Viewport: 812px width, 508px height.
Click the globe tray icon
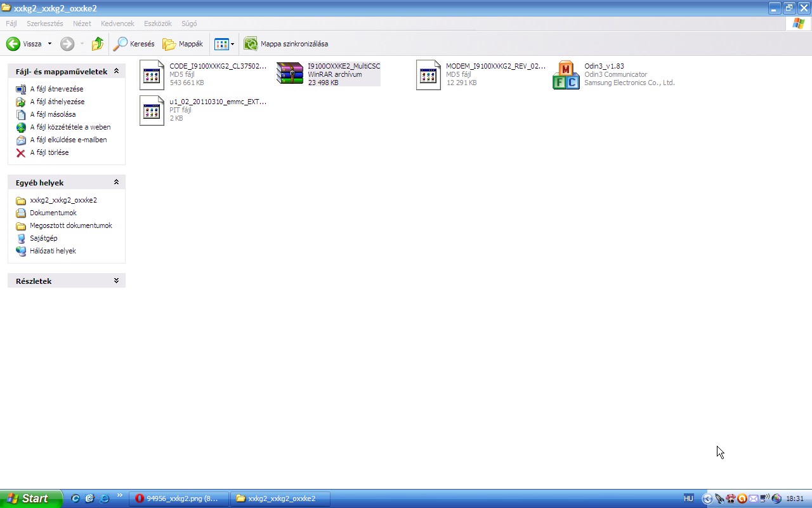coord(776,498)
